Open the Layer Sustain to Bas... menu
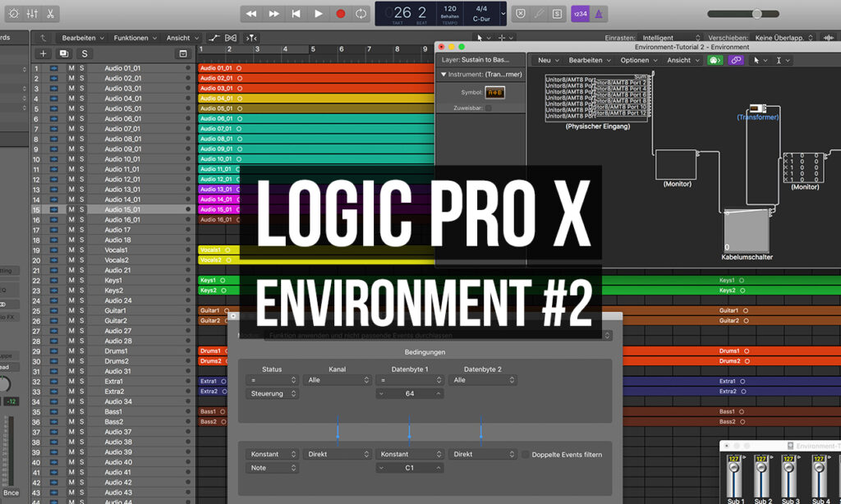 pos(476,60)
